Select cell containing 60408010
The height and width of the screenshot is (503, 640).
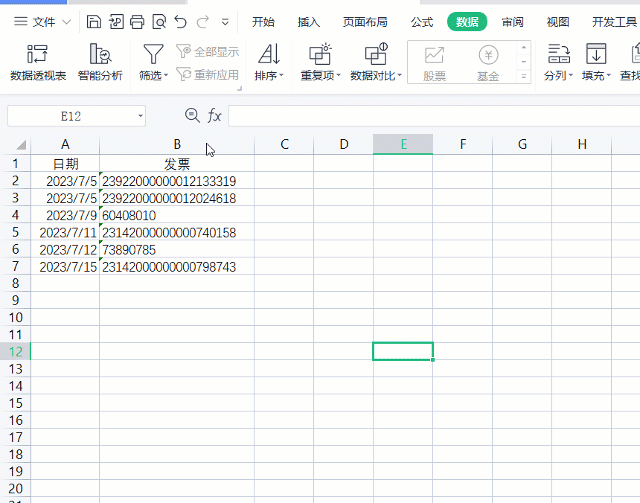177,215
